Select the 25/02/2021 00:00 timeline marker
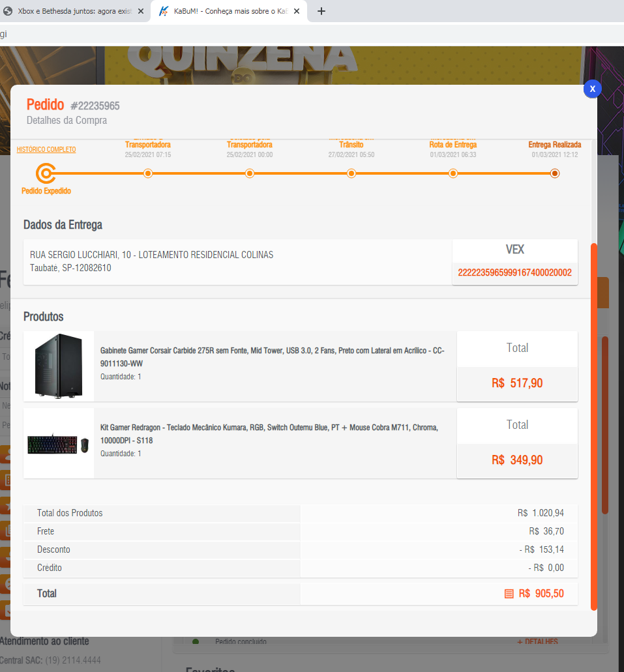624x672 pixels. point(250,173)
